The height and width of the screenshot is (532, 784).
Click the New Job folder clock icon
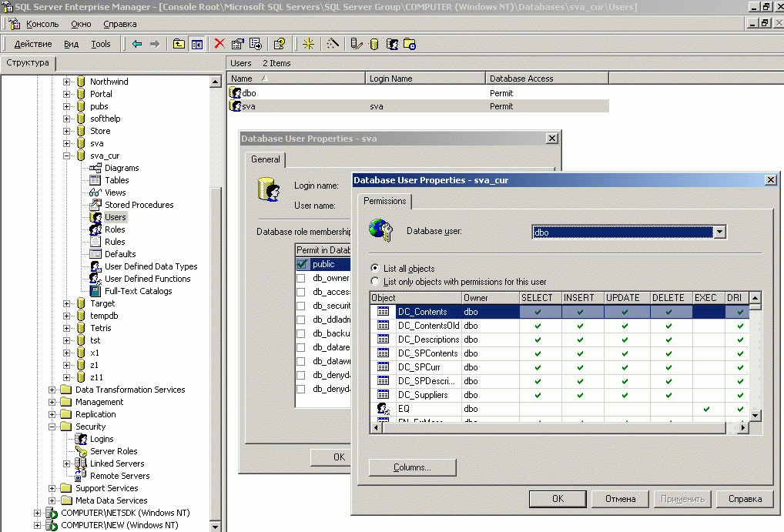[x=410, y=44]
